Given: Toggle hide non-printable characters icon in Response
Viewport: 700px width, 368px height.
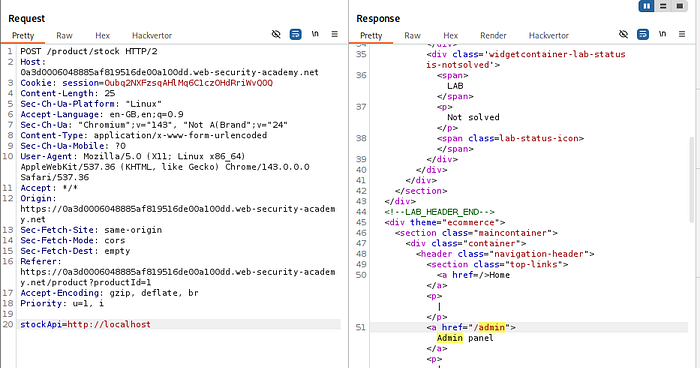Looking at the screenshot, I should click(x=623, y=34).
